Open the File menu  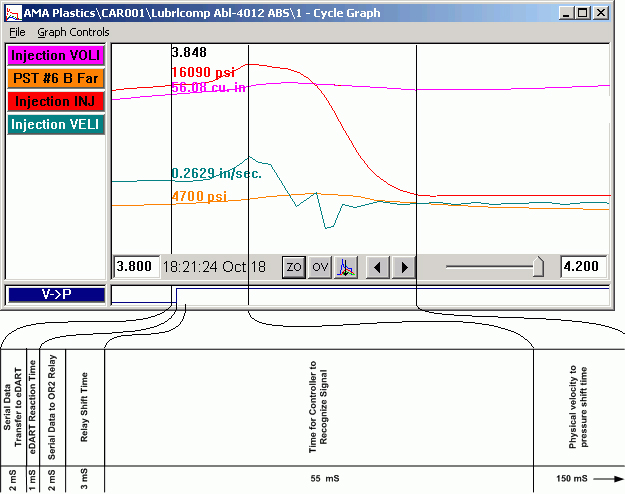click(x=17, y=32)
